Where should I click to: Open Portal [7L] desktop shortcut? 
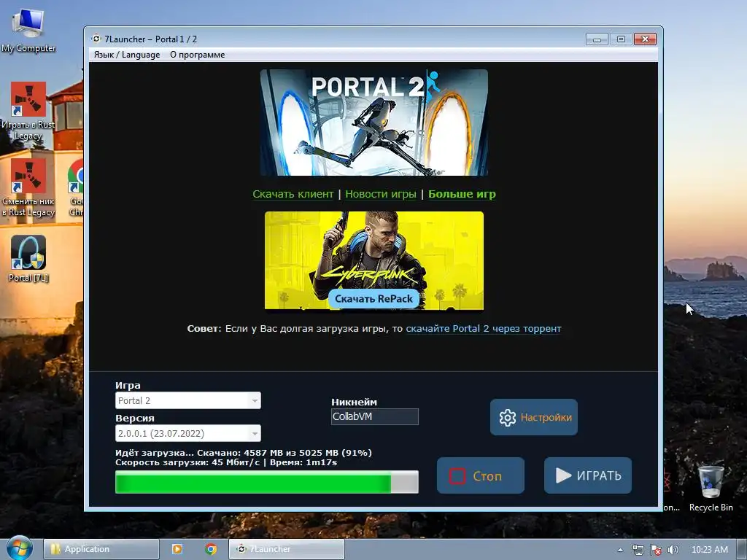28,258
